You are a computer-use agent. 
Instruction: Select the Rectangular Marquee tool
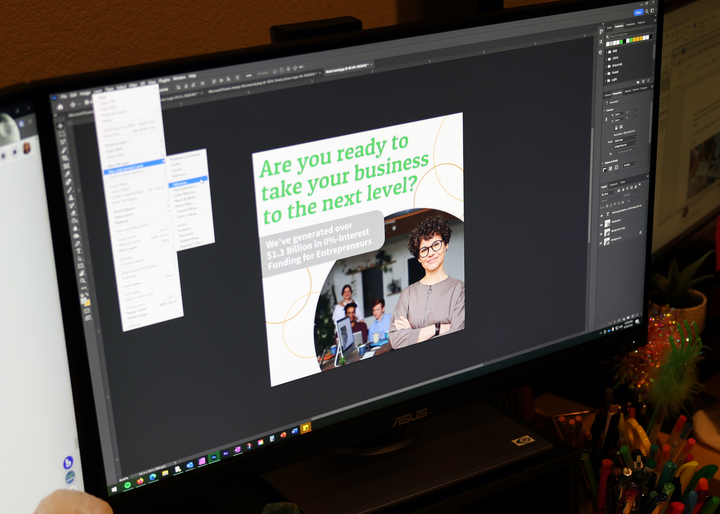(x=62, y=134)
